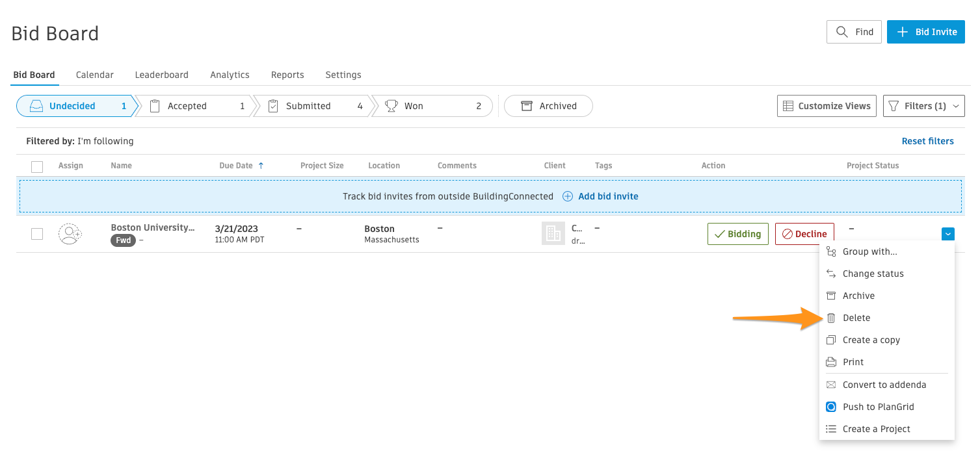This screenshot has height=462, width=980.
Task: Click the funnel icon in Filters
Action: pyautogui.click(x=894, y=106)
